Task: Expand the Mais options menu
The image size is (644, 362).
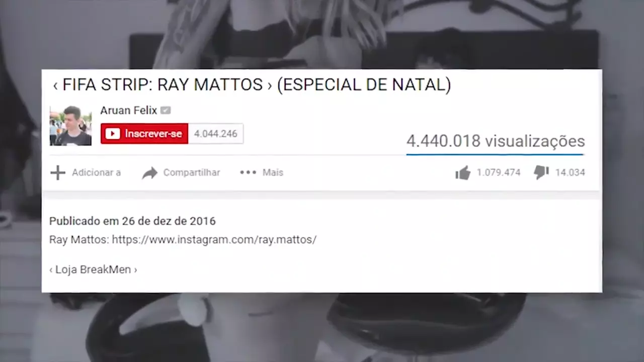Action: pos(273,172)
